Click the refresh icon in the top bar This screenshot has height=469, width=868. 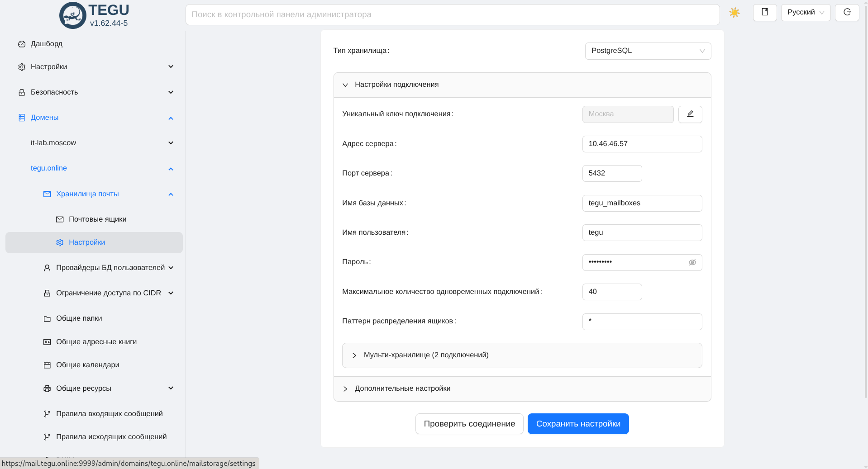[x=846, y=12]
